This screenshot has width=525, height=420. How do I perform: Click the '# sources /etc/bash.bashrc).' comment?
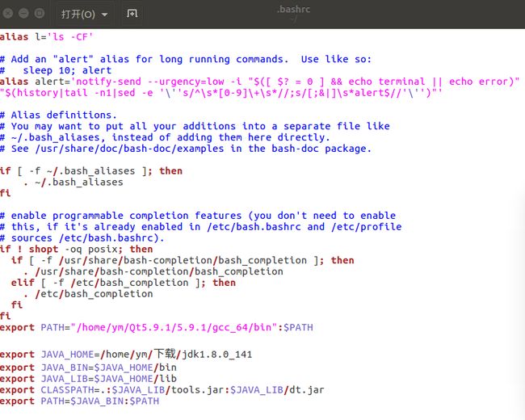click(82, 237)
